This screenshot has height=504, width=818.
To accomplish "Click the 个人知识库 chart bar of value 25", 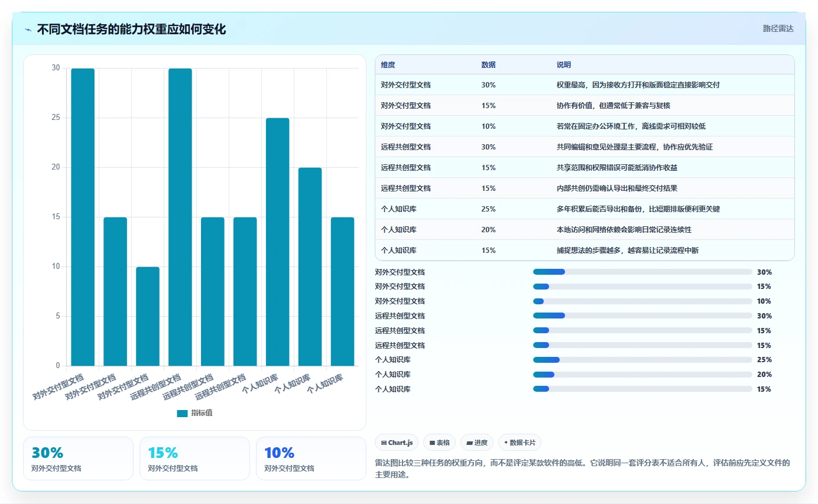I will pos(277,242).
